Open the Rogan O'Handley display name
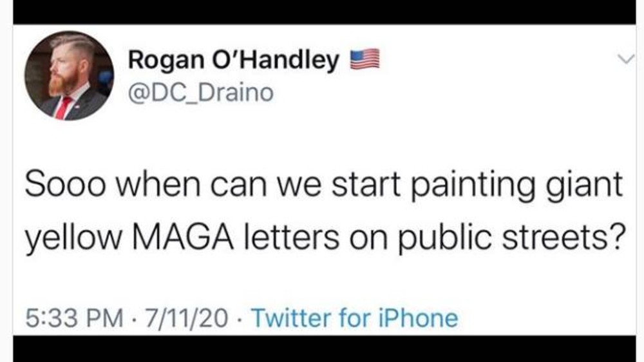 click(234, 61)
